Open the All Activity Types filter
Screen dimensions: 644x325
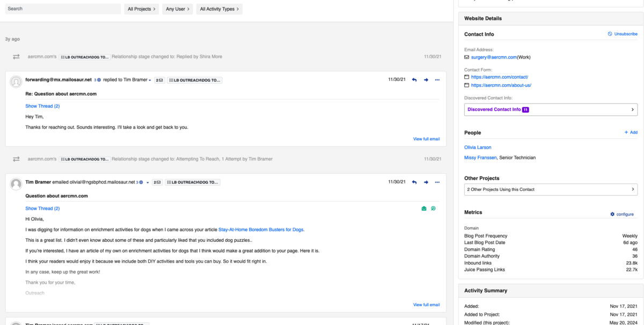219,9
